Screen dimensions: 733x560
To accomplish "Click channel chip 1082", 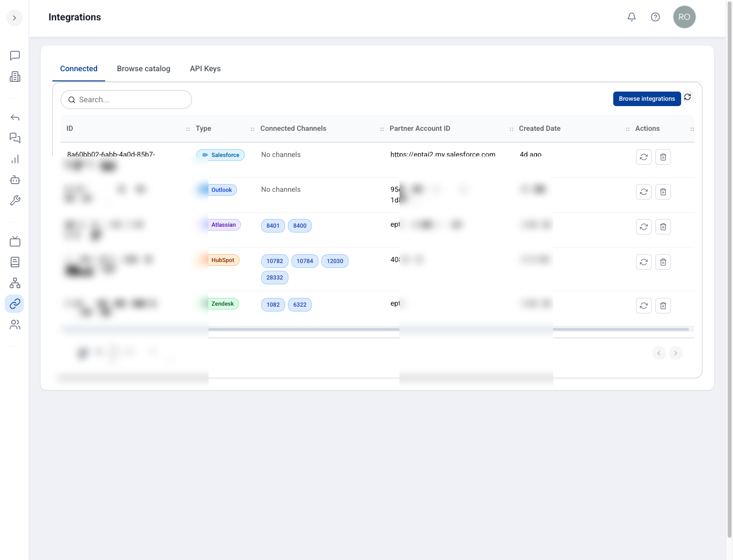I will pos(273,305).
